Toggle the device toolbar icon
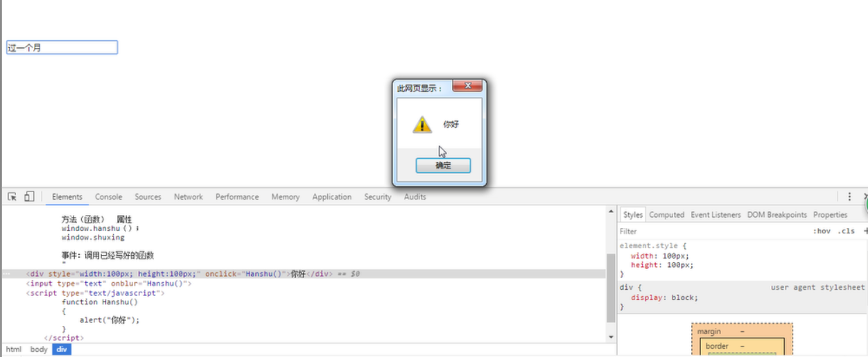The image size is (868, 357). coord(29,197)
